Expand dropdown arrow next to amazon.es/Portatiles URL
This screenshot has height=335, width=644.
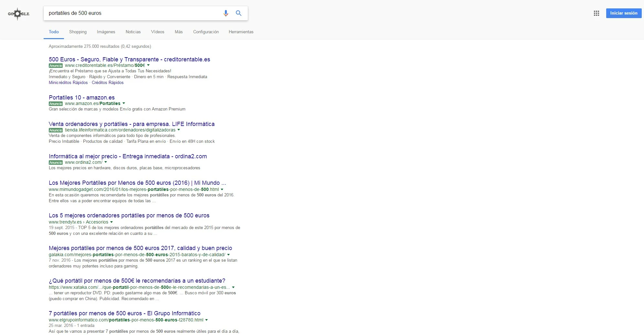click(x=124, y=103)
